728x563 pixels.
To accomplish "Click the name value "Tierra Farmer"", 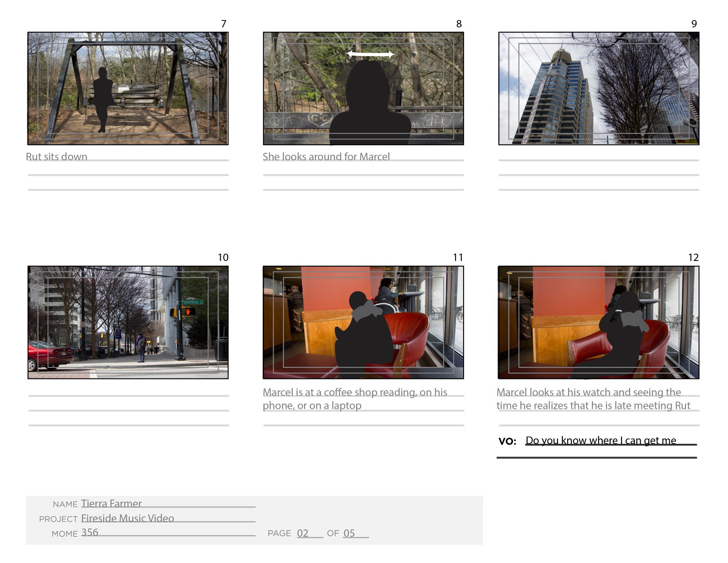I will pyautogui.click(x=111, y=503).
